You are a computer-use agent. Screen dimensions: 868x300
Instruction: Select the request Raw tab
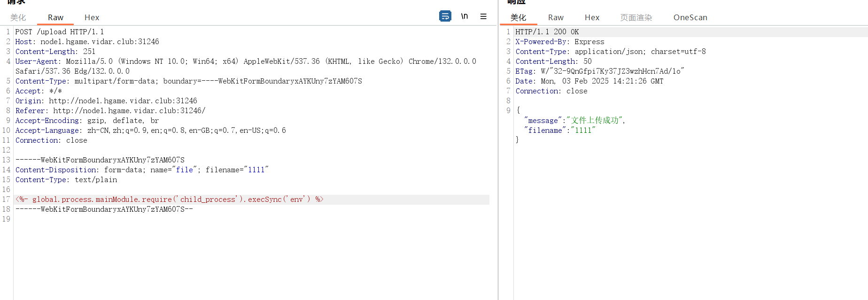[x=55, y=17]
